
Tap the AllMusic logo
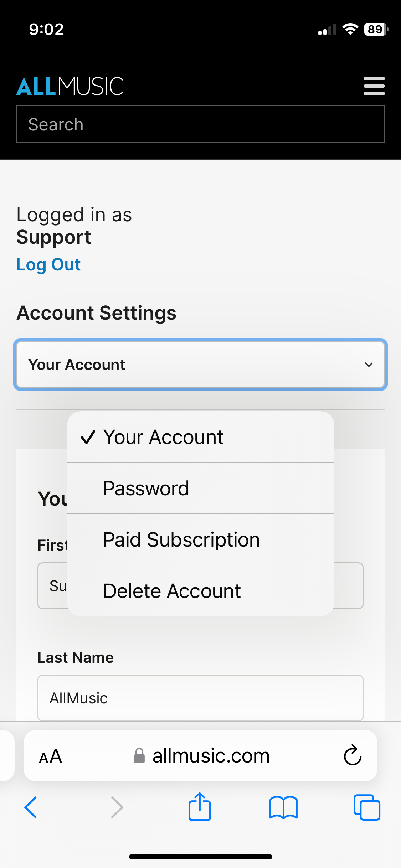click(x=70, y=87)
